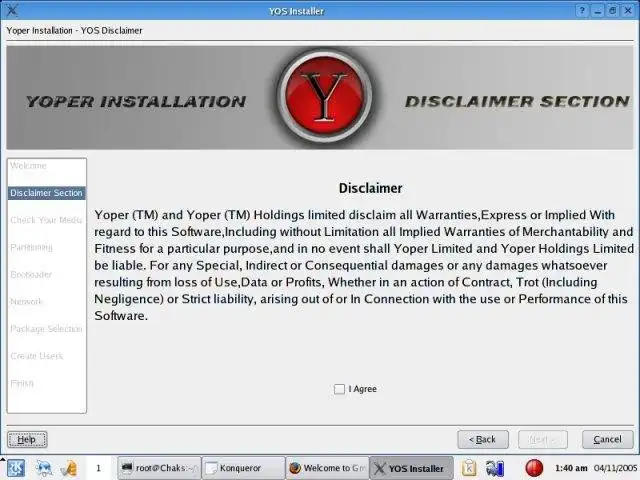The width and height of the screenshot is (640, 480).
Task: Select the Welcome step in sidebar
Action: click(x=29, y=166)
